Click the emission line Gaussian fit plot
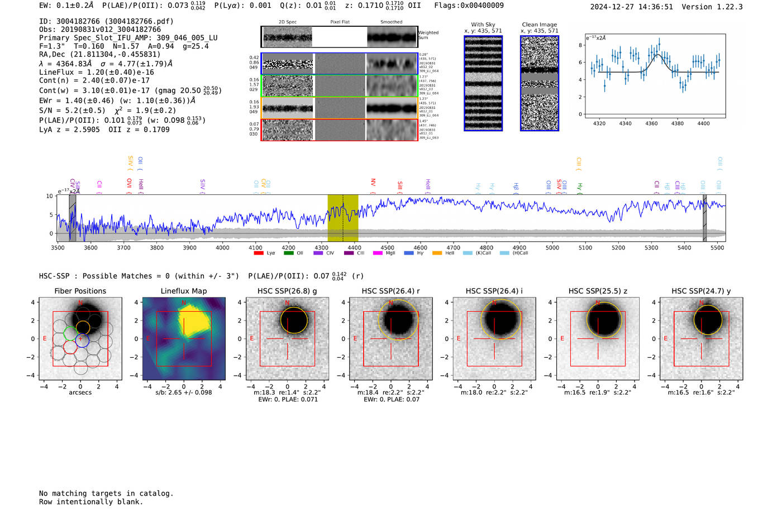The image size is (782, 532). point(655,75)
